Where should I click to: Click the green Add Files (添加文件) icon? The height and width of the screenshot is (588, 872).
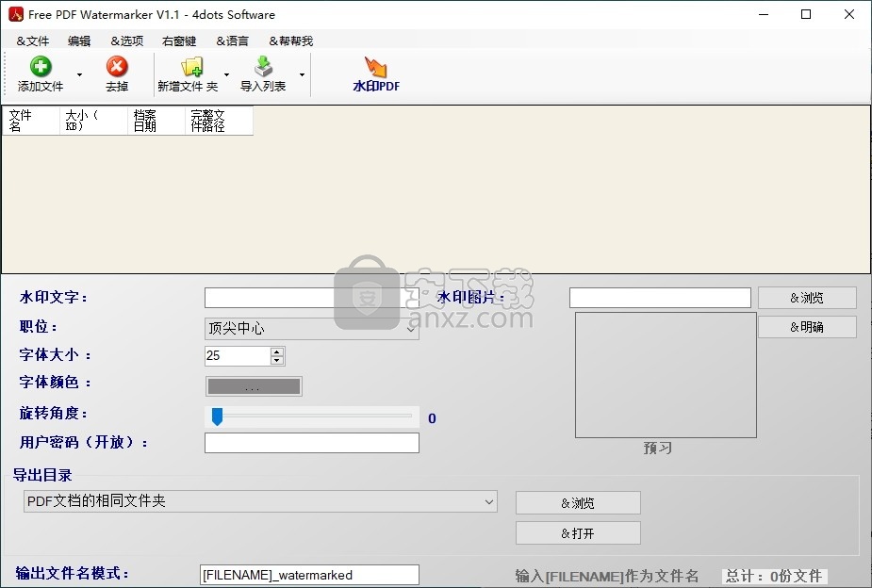(40, 67)
